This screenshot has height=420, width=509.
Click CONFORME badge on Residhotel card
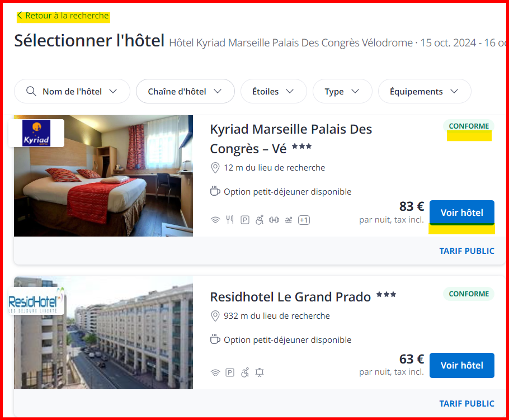coord(469,294)
